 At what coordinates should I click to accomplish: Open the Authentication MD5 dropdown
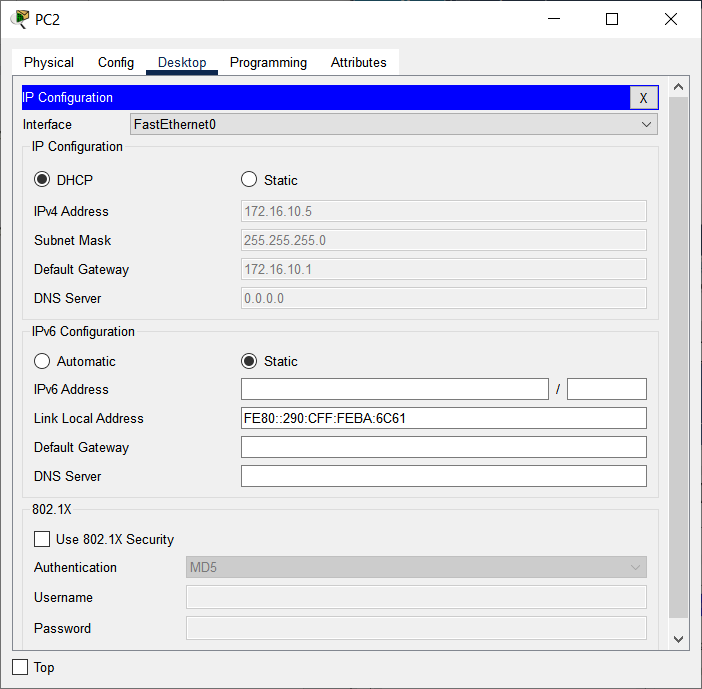(x=416, y=567)
